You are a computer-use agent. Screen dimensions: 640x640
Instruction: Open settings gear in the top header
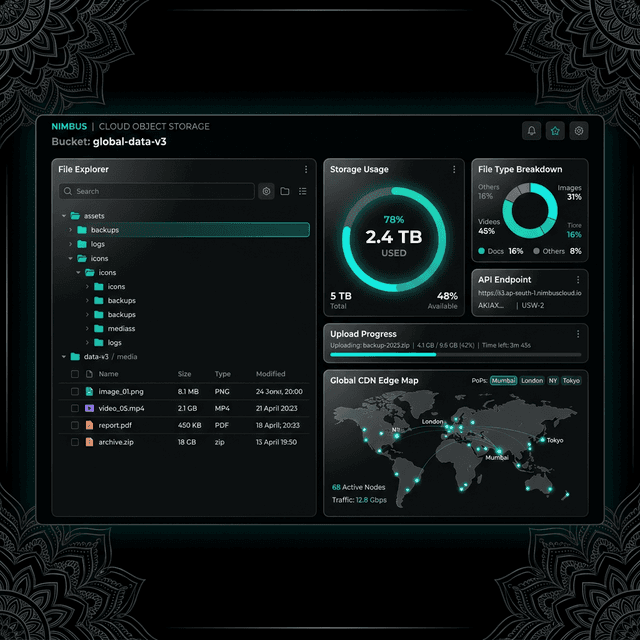[579, 131]
